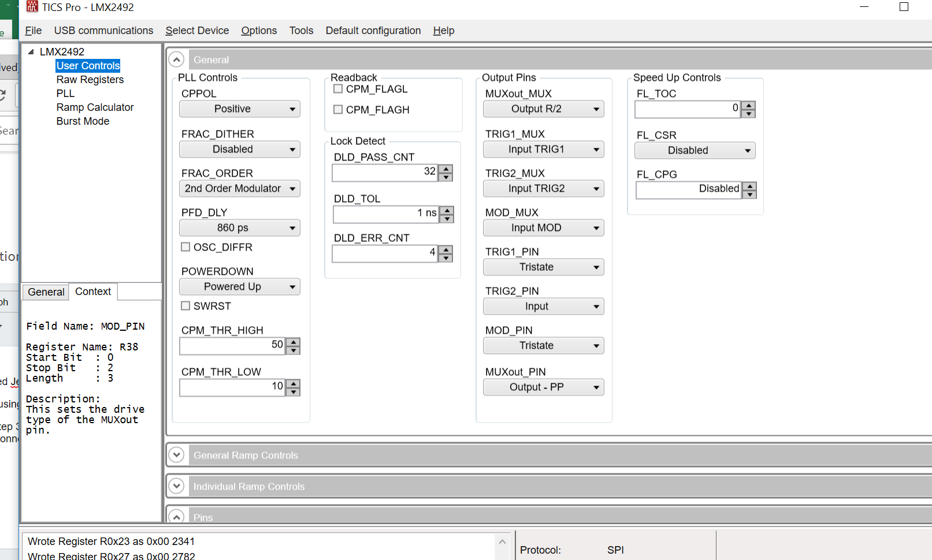Open the TRIG1_PIN dropdown

click(544, 267)
